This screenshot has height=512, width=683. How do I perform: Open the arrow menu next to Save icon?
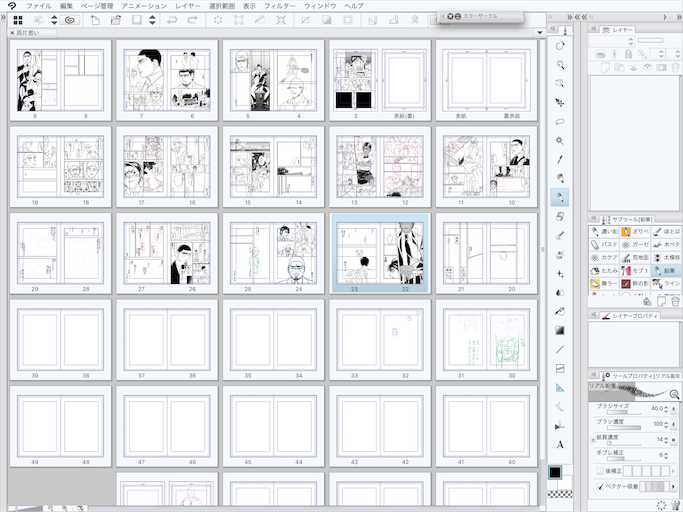(152, 20)
